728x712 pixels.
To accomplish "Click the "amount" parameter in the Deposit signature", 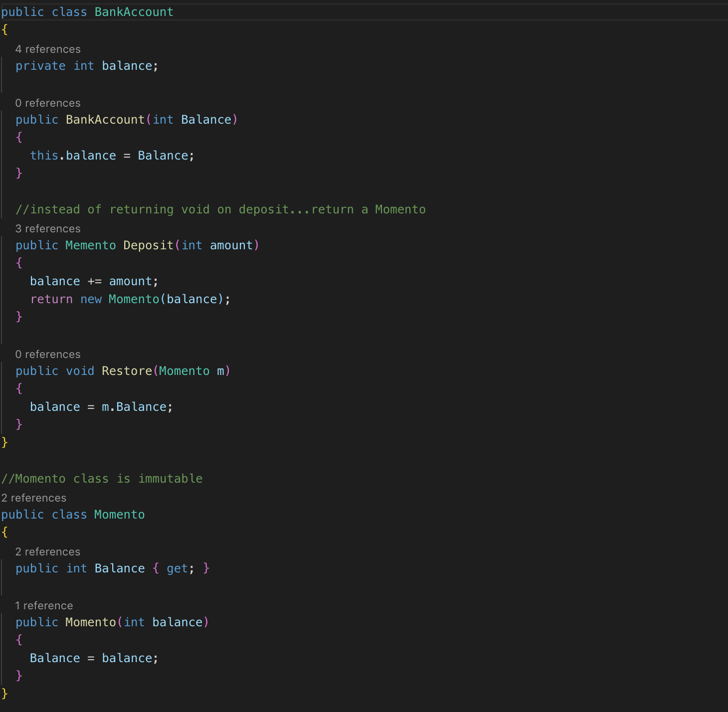I will 231,245.
